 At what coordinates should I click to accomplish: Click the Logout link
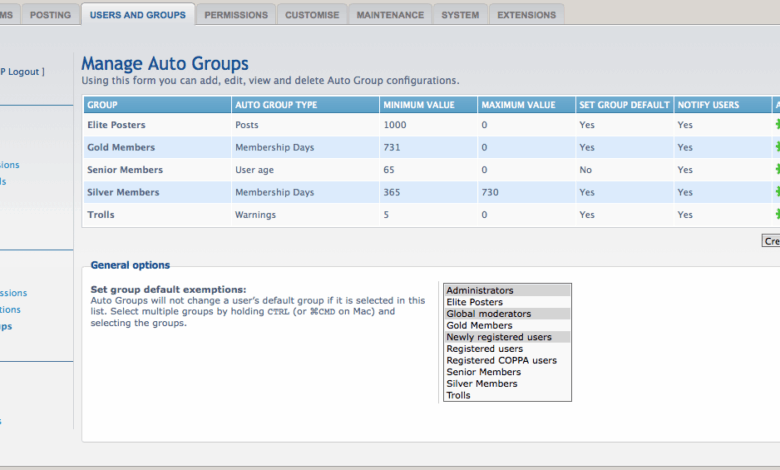point(24,71)
